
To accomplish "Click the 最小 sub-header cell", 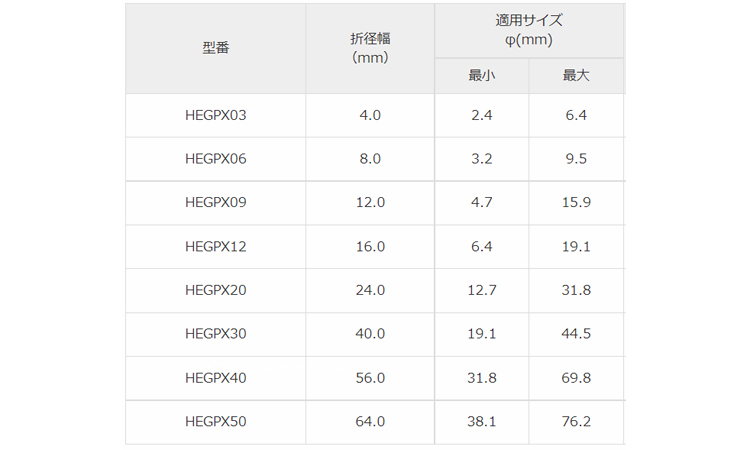I will coord(482,76).
